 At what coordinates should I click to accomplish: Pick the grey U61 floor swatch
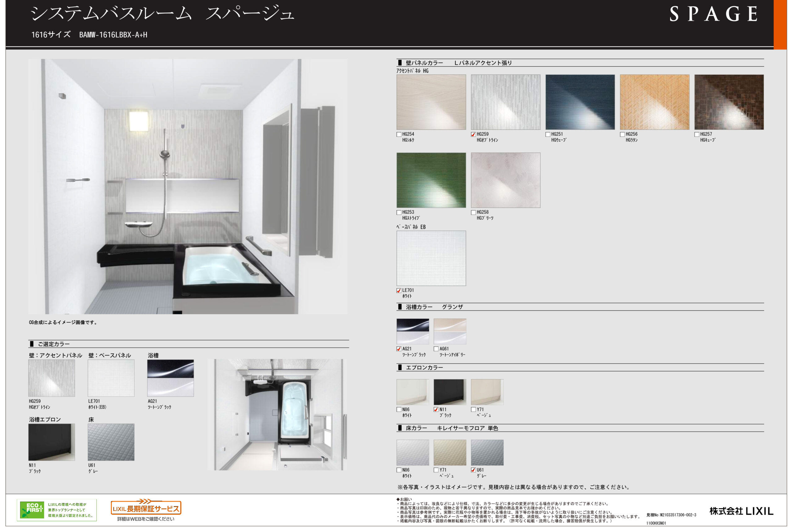487,453
